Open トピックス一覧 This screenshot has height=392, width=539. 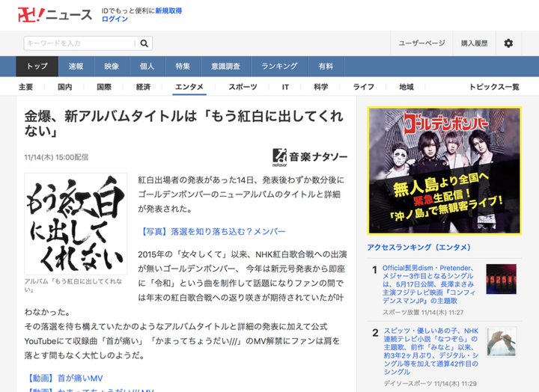494,87
